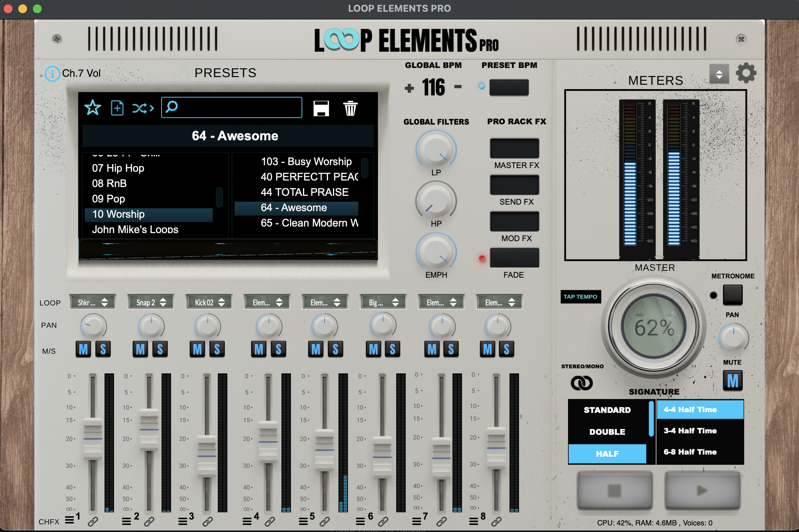Open channel 2 CHFX menu icon

pyautogui.click(x=126, y=521)
